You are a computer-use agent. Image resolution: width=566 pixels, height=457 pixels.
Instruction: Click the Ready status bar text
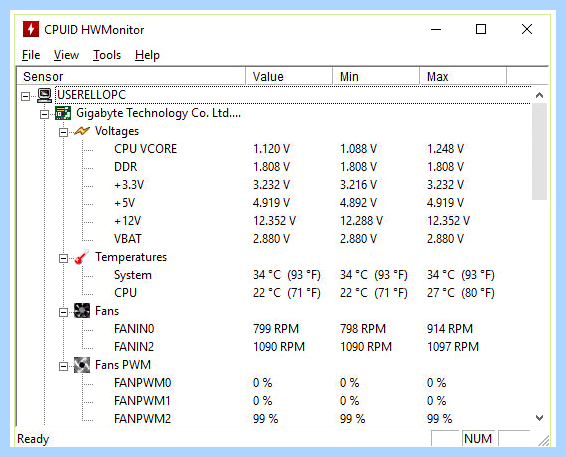(33, 439)
